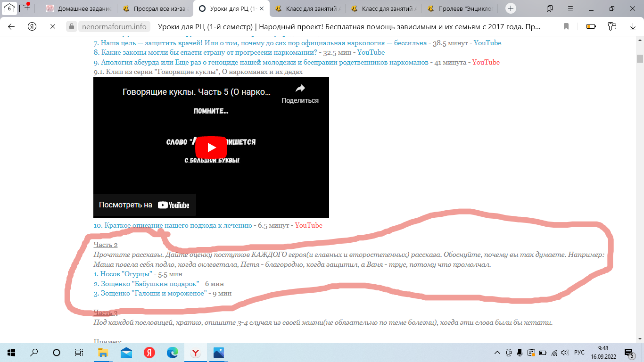Bookmark this page using the bookmark icon
Screen dimensions: 644x362
pos(567,26)
